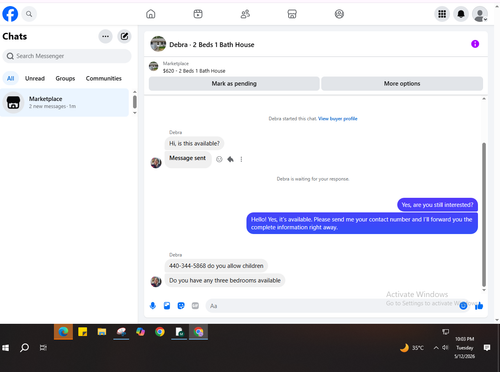This screenshot has height=372, width=500.
Task: Choose a sticker with sticker icon
Action: click(181, 306)
